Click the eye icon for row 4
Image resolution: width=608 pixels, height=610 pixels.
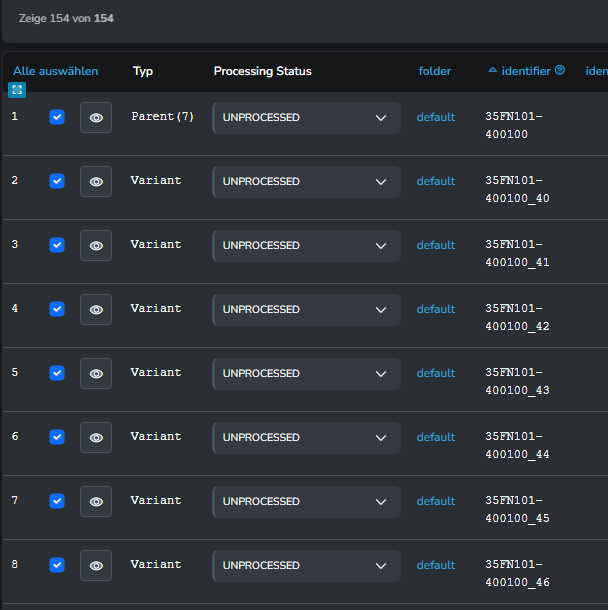(96, 309)
